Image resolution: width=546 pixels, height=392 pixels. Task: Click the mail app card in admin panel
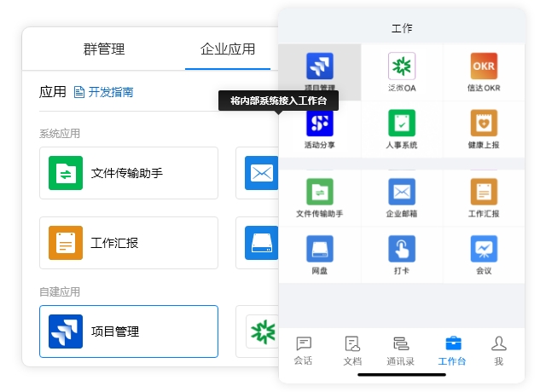tap(258, 173)
